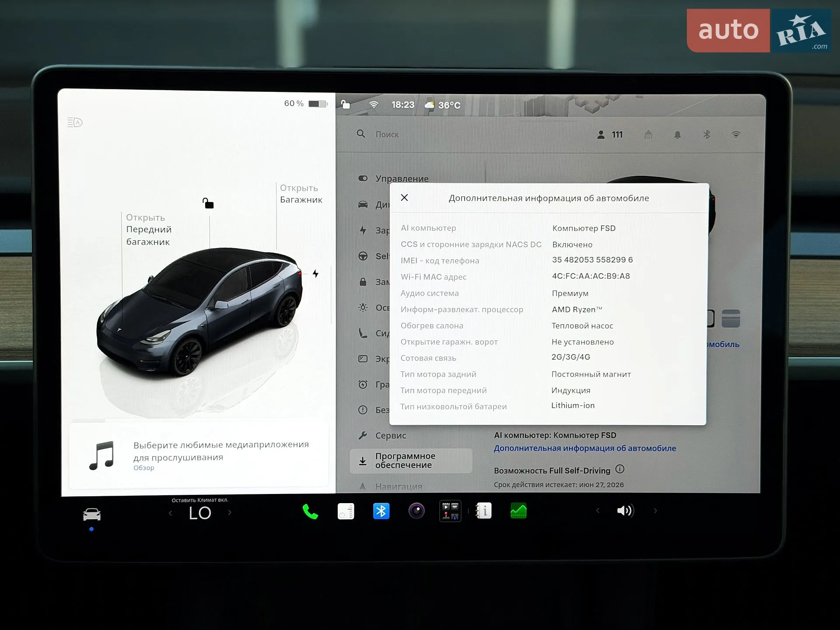The image size is (840, 630).
Task: Open notifications bell icon
Action: [x=677, y=135]
